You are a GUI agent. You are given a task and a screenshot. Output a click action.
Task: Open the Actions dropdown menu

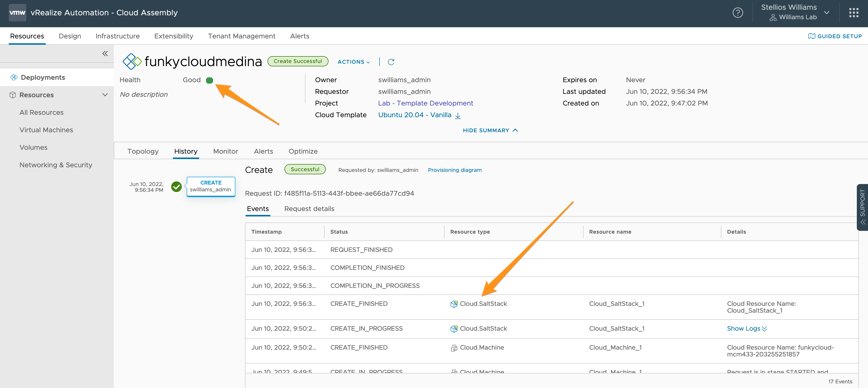pyautogui.click(x=354, y=62)
